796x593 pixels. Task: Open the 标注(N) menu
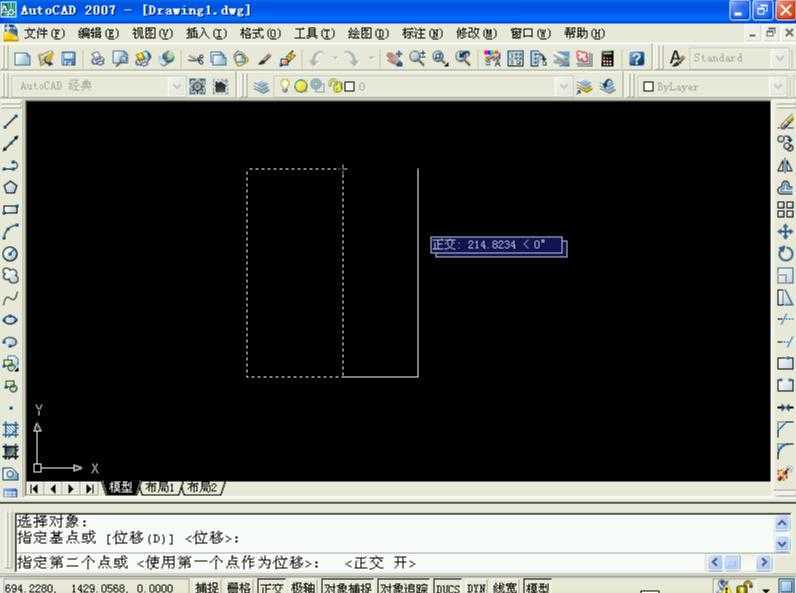point(422,34)
